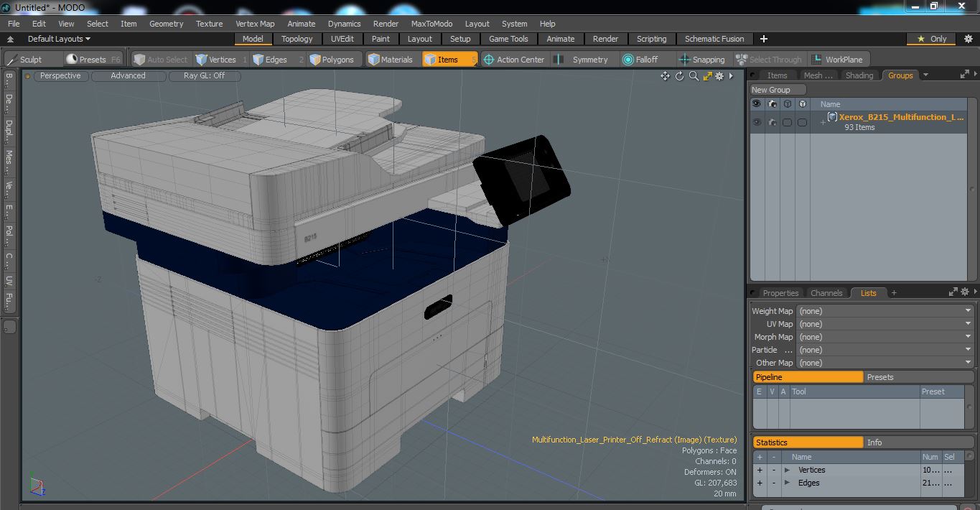Toggle Auto Select
Viewport: 980px width, 510px height.
[x=161, y=60]
